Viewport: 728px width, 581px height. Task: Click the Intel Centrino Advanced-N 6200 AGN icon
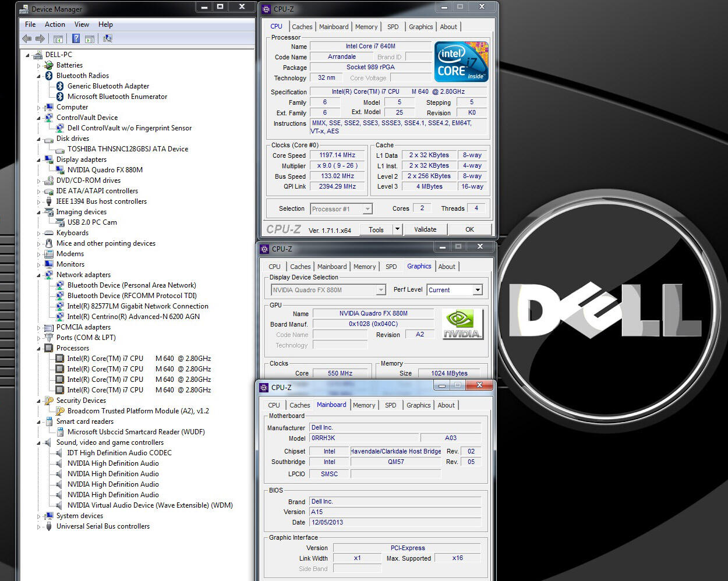pyautogui.click(x=60, y=317)
